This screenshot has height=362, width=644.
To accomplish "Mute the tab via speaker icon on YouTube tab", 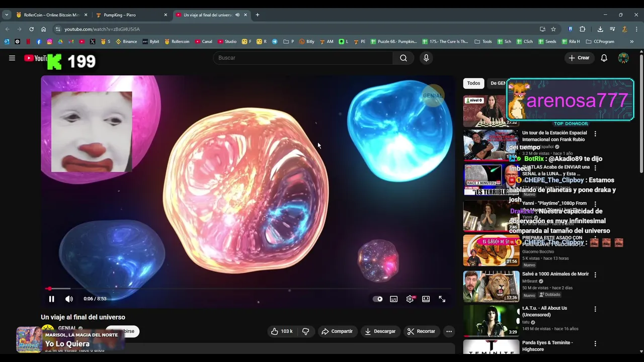I will 237,15.
